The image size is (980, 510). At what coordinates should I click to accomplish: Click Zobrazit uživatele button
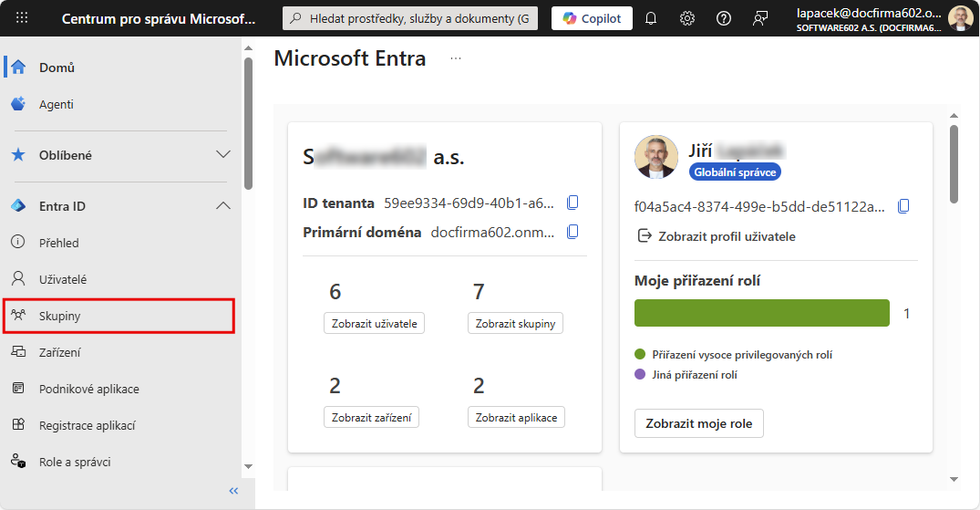[x=375, y=324]
